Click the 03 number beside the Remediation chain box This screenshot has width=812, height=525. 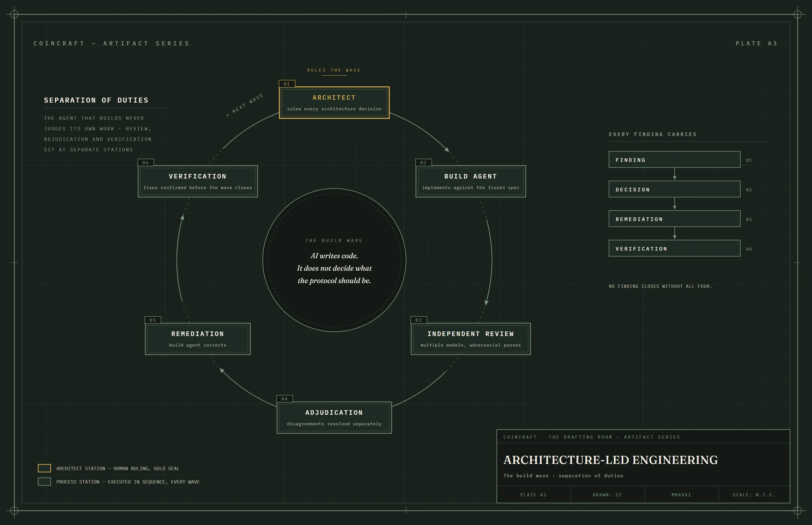coord(748,220)
